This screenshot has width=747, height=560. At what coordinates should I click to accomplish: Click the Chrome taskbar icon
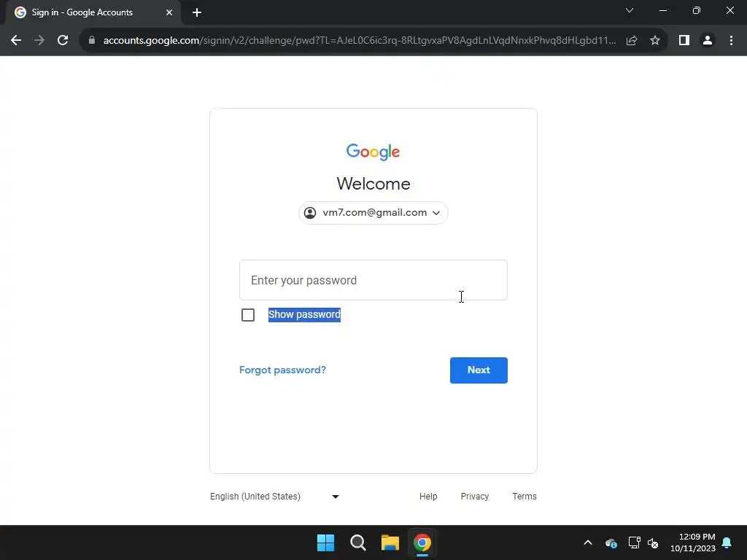tap(422, 542)
